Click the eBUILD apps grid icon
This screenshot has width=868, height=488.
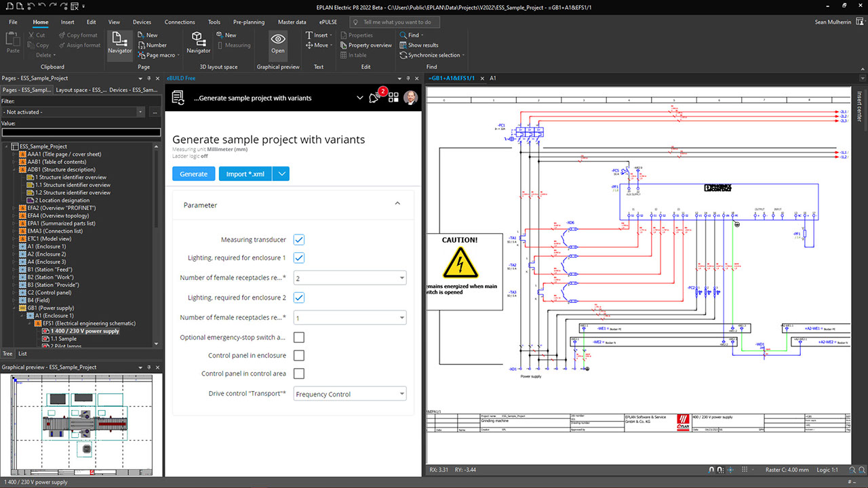[393, 98]
